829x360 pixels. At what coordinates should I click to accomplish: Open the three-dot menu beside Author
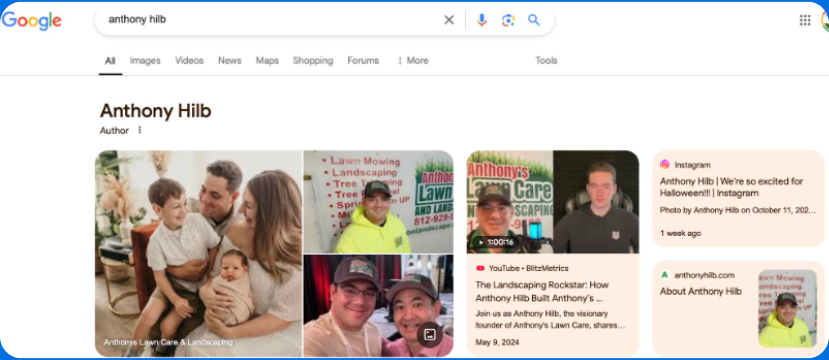[x=140, y=130]
